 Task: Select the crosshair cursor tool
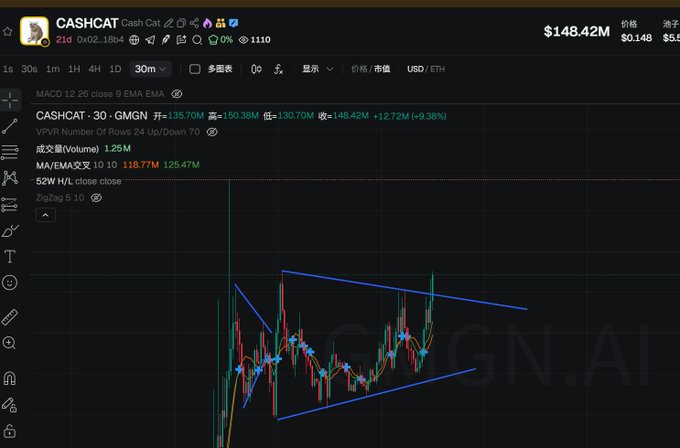pyautogui.click(x=10, y=100)
